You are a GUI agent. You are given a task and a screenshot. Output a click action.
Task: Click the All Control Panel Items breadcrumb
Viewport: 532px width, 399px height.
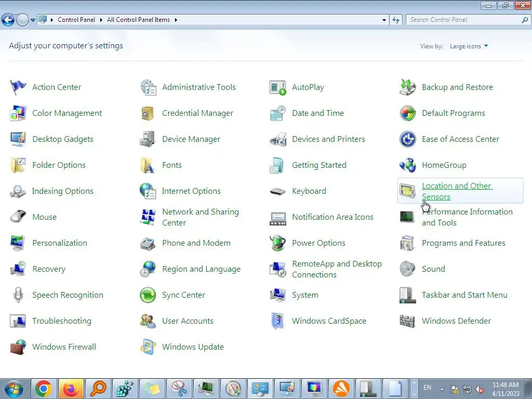[138, 20]
